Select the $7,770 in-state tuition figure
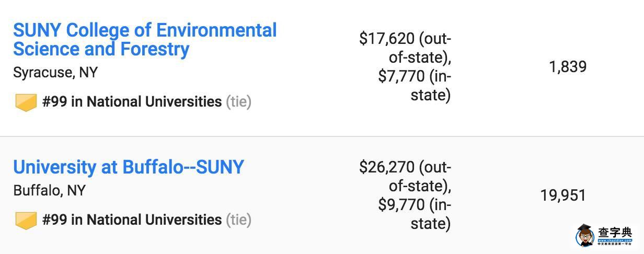The image size is (644, 254). (415, 86)
